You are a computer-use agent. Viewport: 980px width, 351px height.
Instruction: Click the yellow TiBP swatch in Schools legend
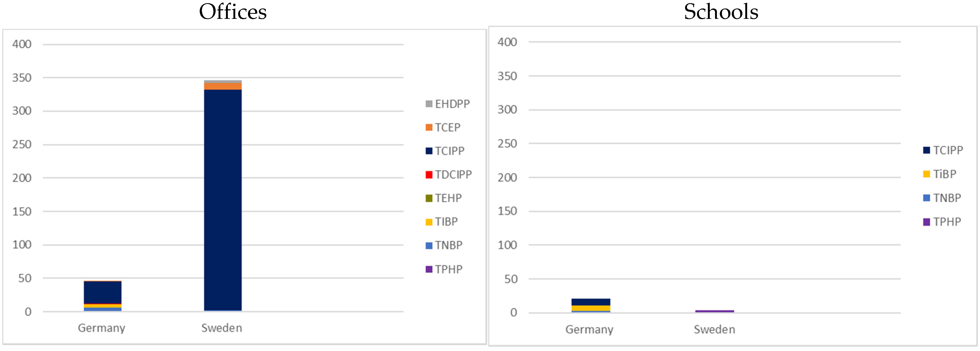pyautogui.click(x=926, y=174)
